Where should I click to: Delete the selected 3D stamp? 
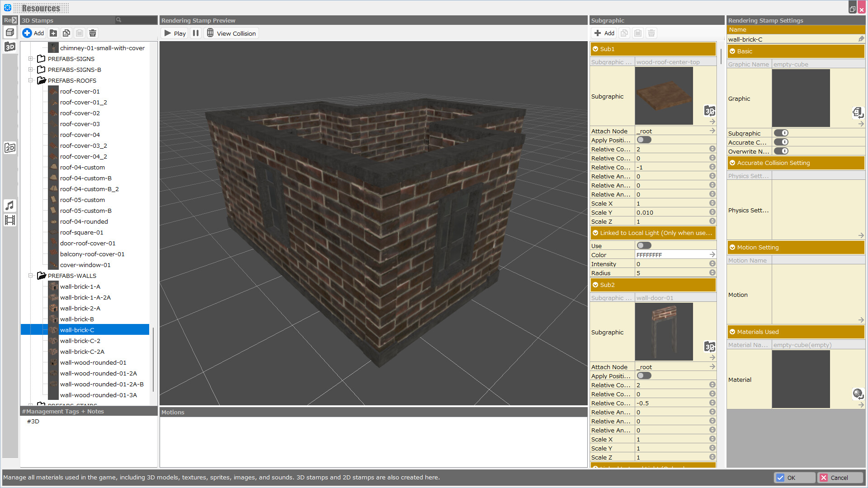click(x=92, y=33)
